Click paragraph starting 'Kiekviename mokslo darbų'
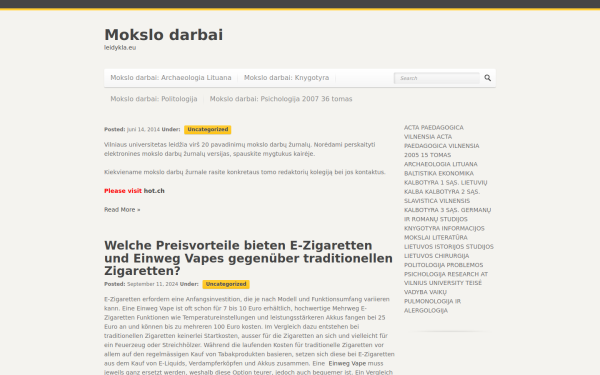Screen dimensions: 600x375 point(245,172)
